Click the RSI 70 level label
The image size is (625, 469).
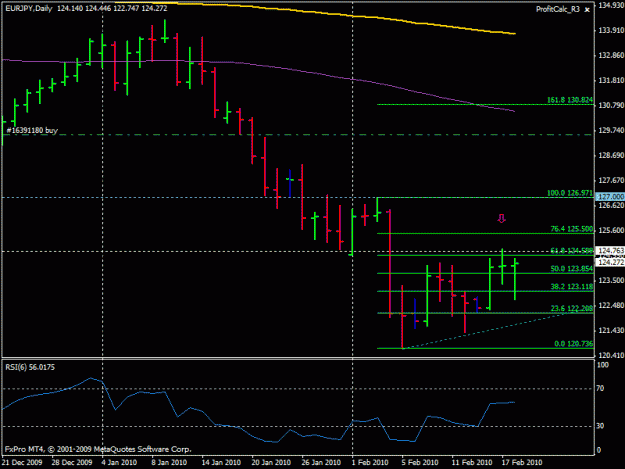600,388
